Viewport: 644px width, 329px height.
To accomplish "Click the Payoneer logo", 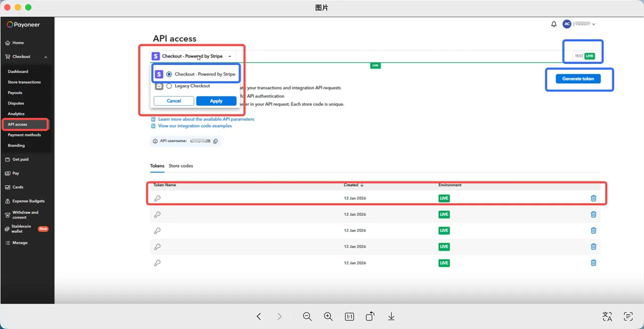I will click(x=23, y=24).
